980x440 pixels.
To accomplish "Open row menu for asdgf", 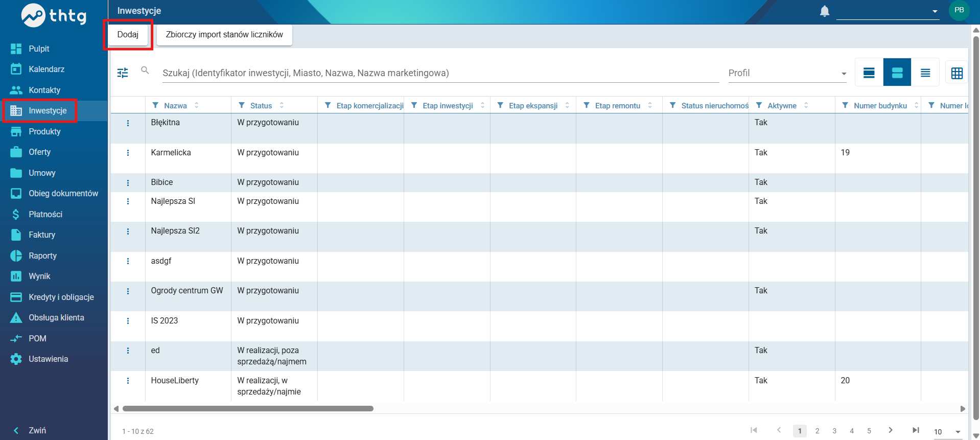I will point(128,261).
